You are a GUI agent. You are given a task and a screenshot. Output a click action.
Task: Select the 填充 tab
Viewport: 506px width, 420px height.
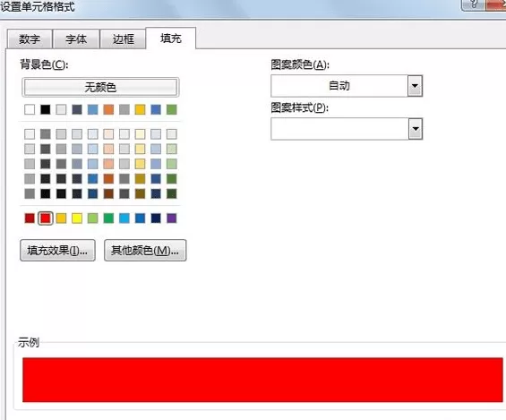(x=171, y=39)
